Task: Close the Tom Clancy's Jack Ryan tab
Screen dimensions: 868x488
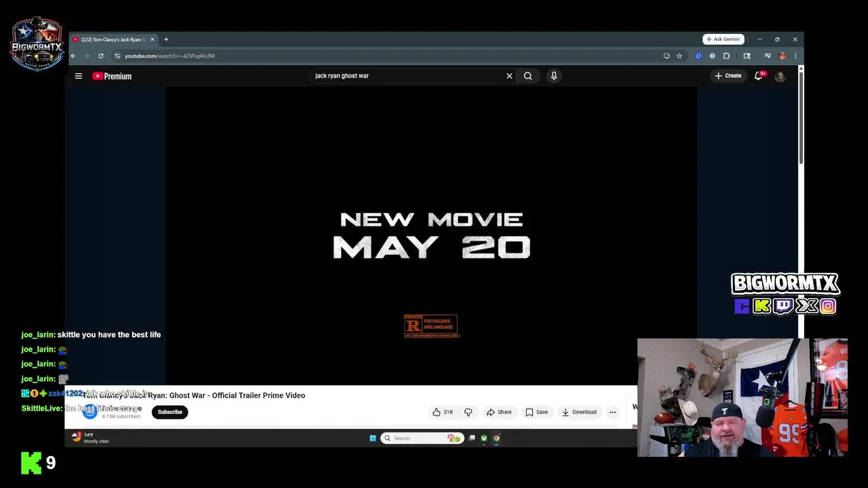Action: click(152, 39)
